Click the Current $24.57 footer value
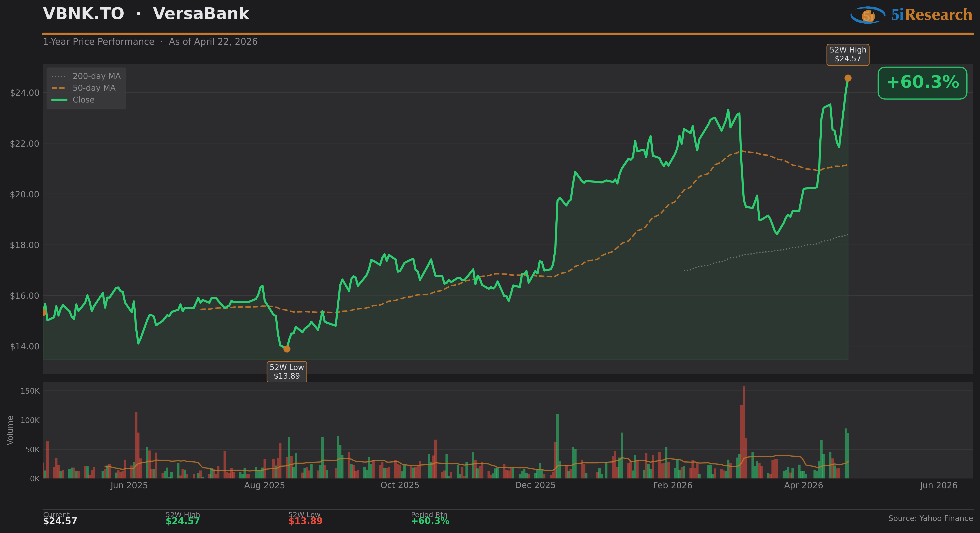 60,521
